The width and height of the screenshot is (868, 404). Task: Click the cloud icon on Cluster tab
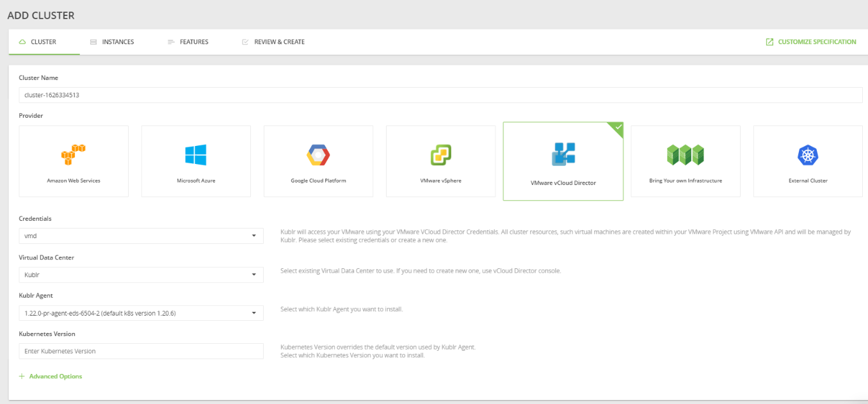(22, 42)
